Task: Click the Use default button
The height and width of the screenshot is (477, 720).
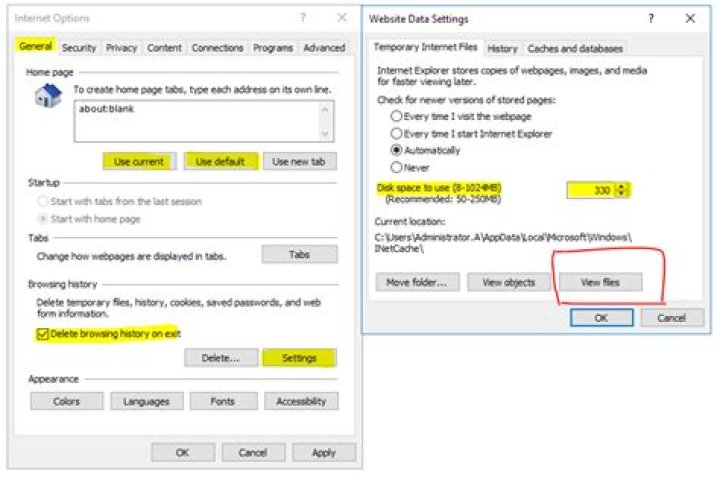Action: click(220, 162)
